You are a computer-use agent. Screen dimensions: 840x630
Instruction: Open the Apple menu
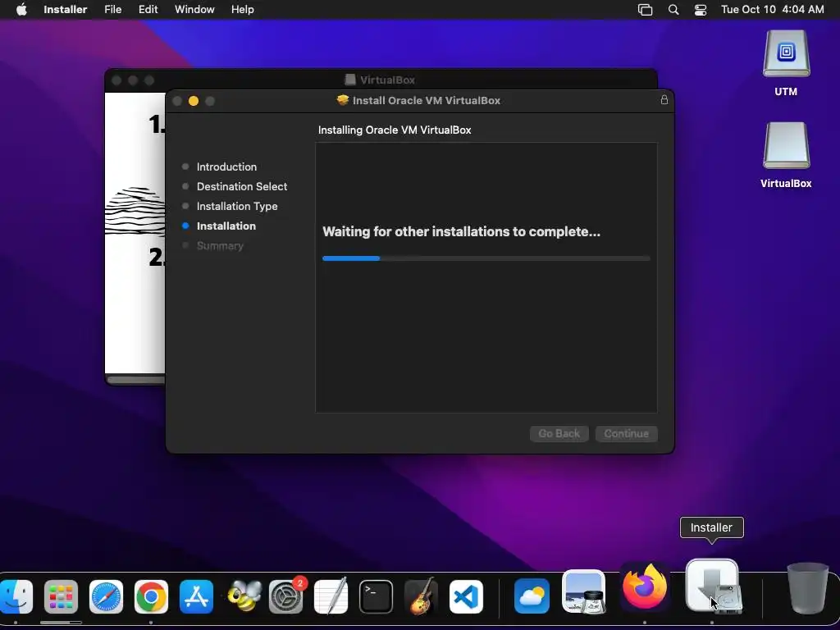coord(21,9)
